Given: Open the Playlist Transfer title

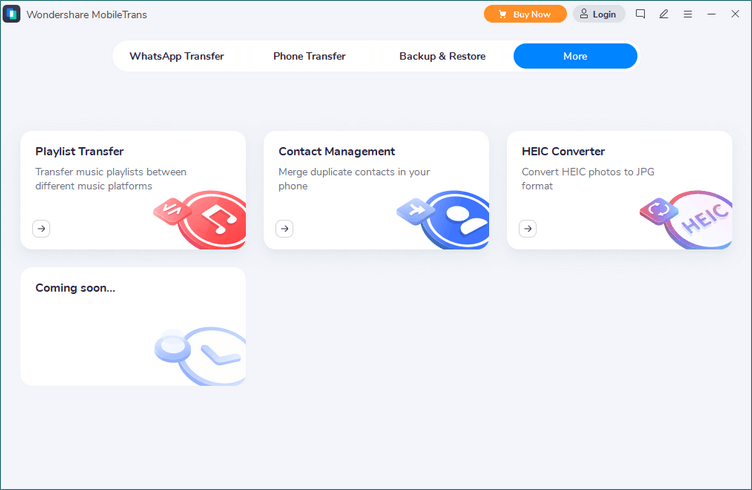Looking at the screenshot, I should click(x=80, y=152).
